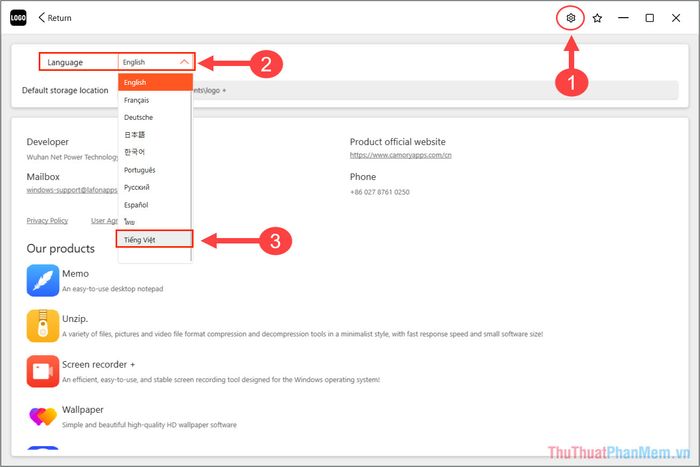Viewport: 700px width, 467px height.
Task: Select English in language list
Action: click(155, 82)
